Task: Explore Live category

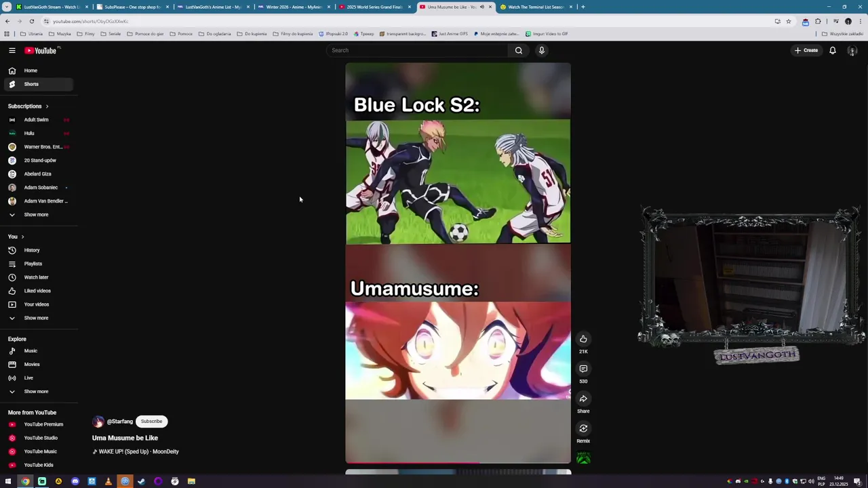Action: 37,378
